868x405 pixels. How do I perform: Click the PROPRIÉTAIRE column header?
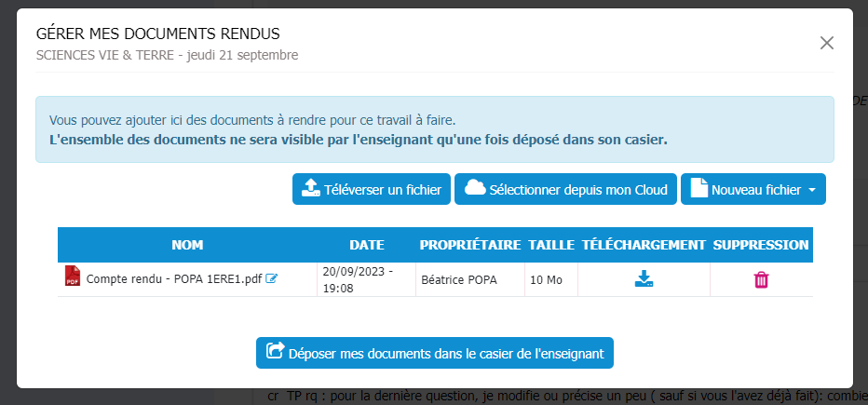click(x=469, y=245)
